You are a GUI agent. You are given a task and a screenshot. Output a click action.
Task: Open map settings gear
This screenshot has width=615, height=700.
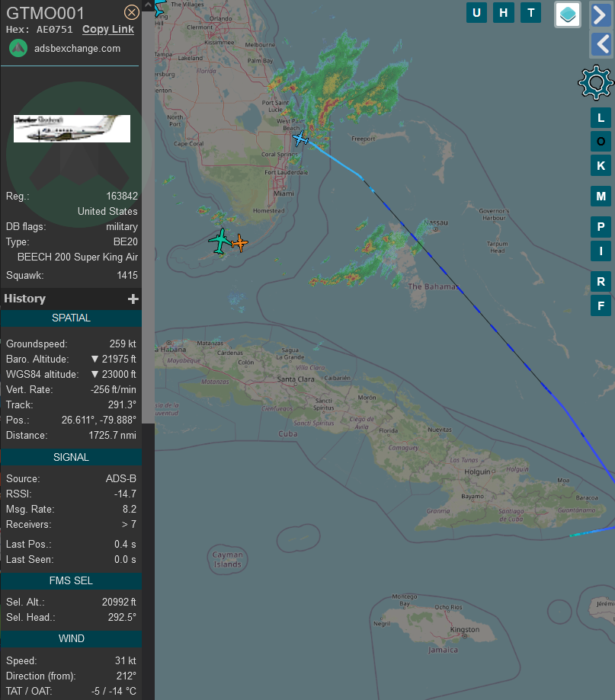coord(596,82)
